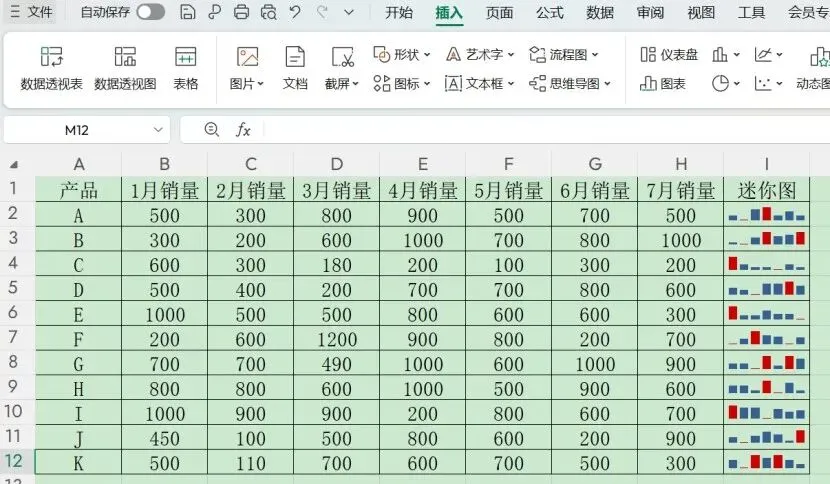The width and height of the screenshot is (830, 484).
Task: Click the fx insert function icon
Action: tap(243, 129)
